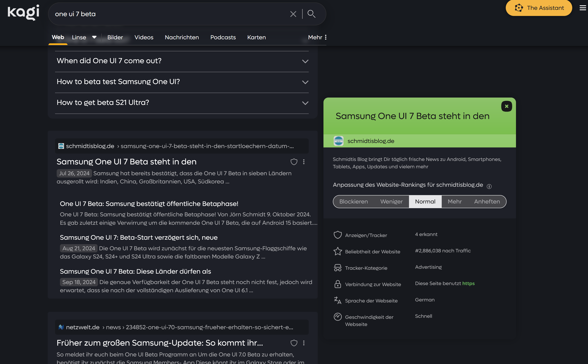
Task: Open 'Früher zum großen Samsung-Update' result
Action: point(160,343)
